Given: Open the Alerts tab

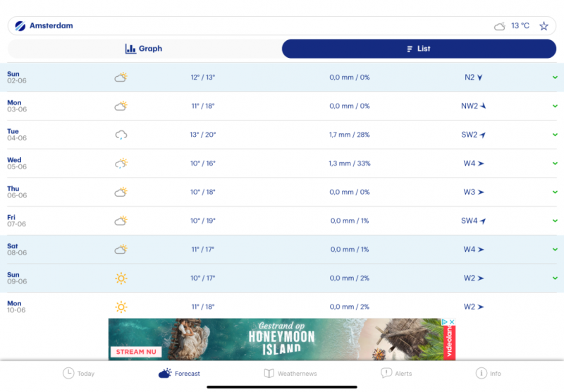Looking at the screenshot, I should [x=396, y=374].
